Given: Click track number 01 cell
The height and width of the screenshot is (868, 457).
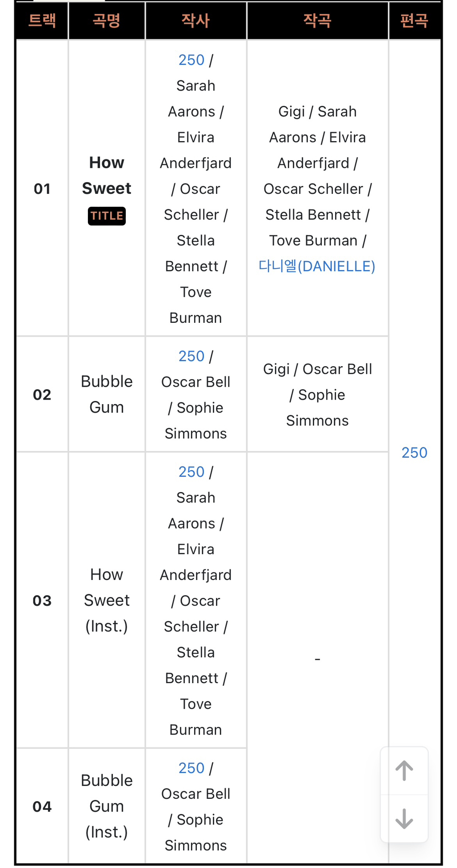Looking at the screenshot, I should [42, 189].
